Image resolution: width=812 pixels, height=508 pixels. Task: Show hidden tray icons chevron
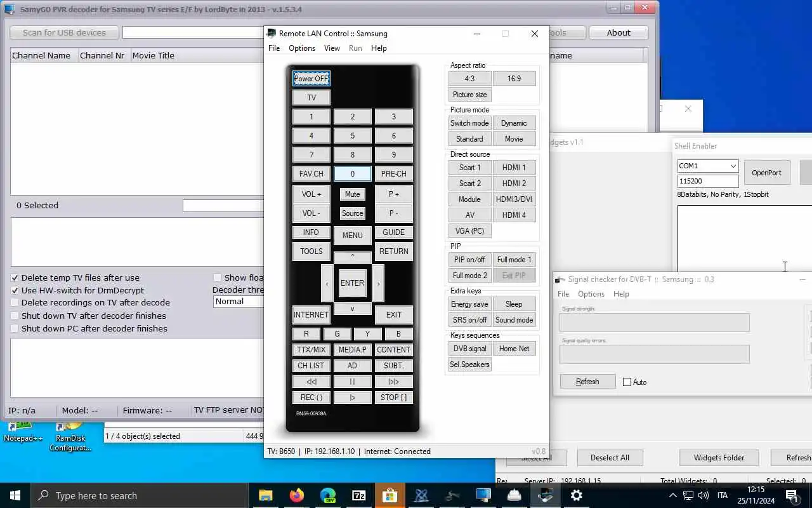(x=672, y=495)
